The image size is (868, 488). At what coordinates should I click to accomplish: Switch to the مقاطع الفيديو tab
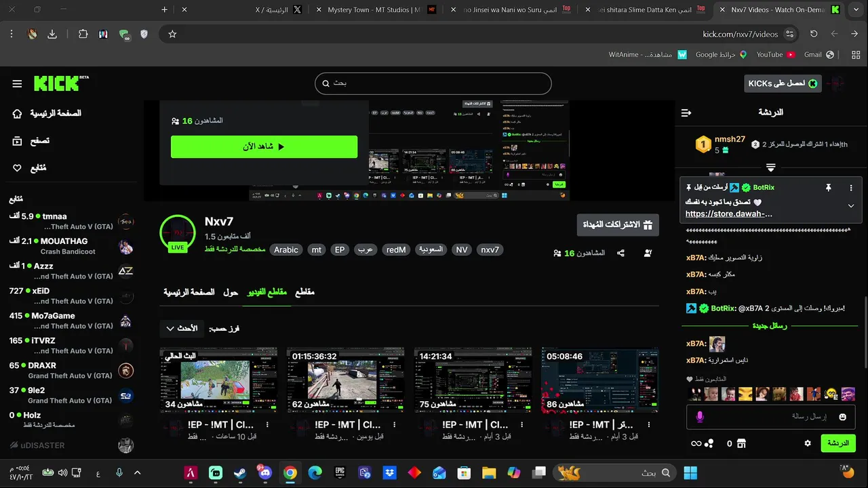pyautogui.click(x=267, y=292)
